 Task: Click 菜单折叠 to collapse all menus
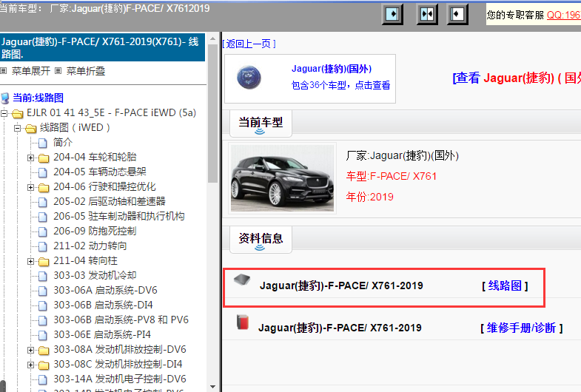tap(86, 71)
